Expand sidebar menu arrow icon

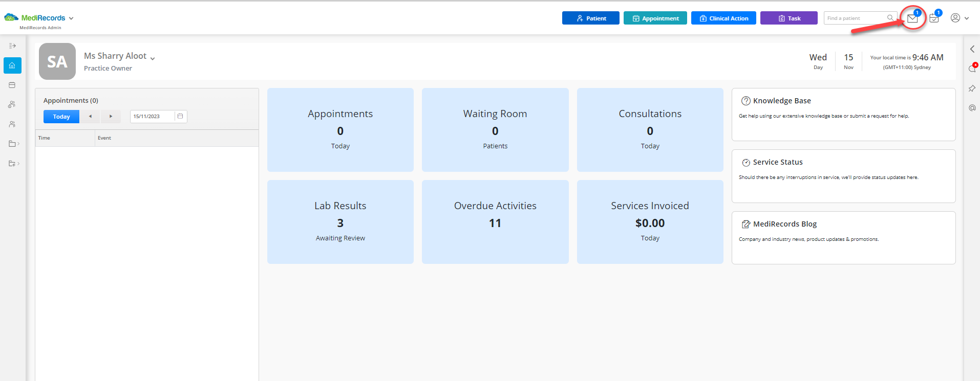(12, 46)
